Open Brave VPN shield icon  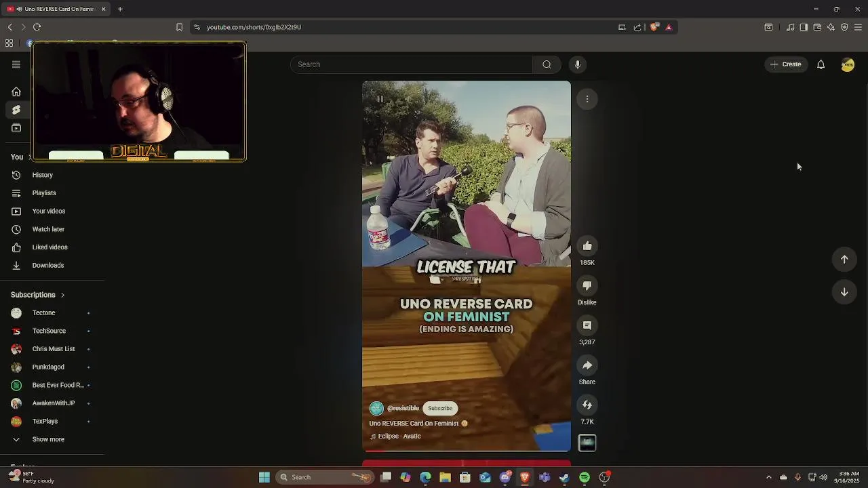click(844, 27)
